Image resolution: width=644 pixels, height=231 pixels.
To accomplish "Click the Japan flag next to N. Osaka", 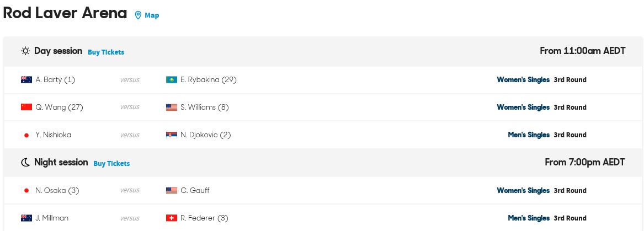I will coord(26,190).
